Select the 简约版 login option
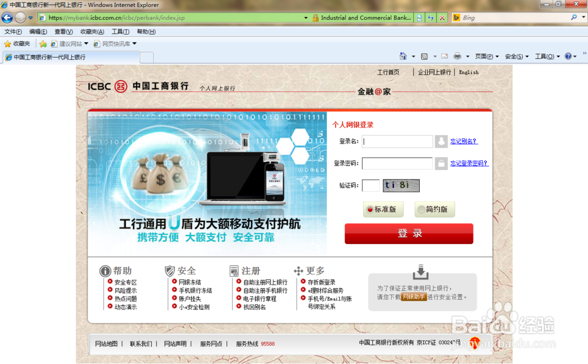This screenshot has height=364, width=588. [435, 209]
